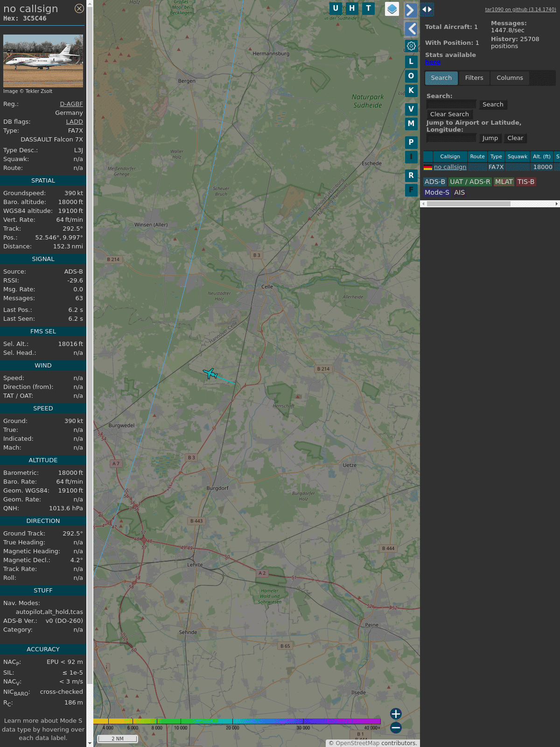This screenshot has height=747, width=560.
Task: Click the altitude color legend bar
Action: (237, 721)
